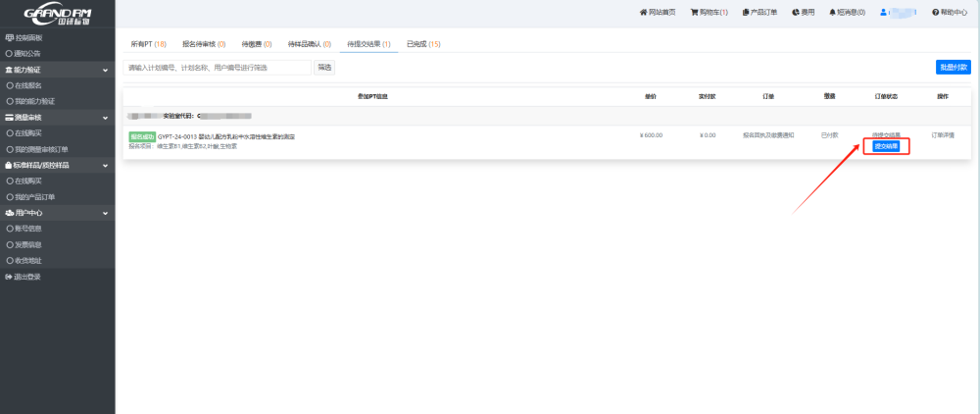Collapse the 测量审核 sidebar section
This screenshot has width=980, height=414.
coord(105,117)
